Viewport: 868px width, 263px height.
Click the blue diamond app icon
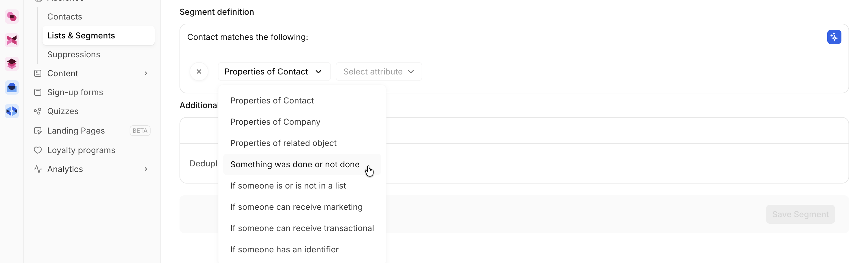pos(12,111)
